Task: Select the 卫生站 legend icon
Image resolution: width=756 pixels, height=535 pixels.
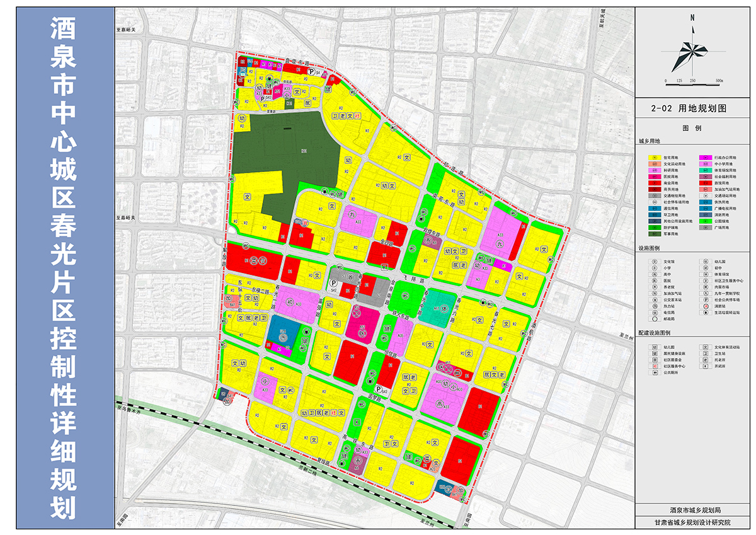Action: pyautogui.click(x=705, y=353)
